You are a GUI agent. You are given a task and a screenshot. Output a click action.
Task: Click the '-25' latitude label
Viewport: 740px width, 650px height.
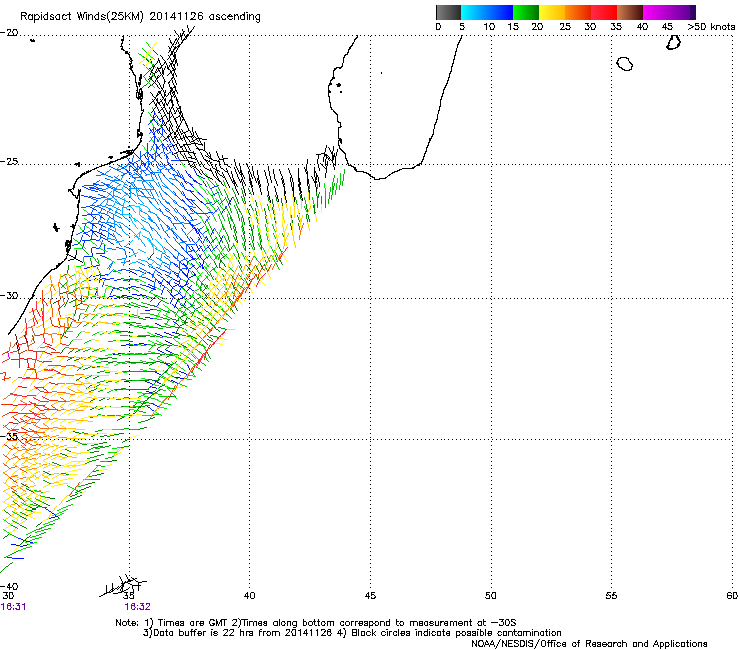(9, 162)
